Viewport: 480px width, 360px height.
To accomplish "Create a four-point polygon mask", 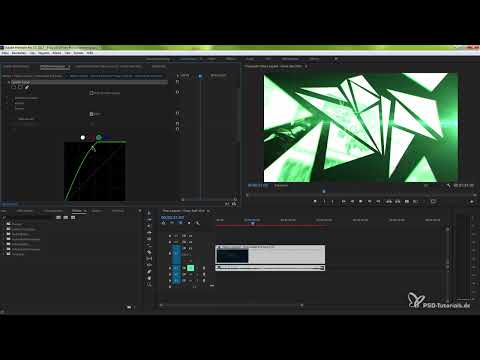I will pyautogui.click(x=20, y=87).
